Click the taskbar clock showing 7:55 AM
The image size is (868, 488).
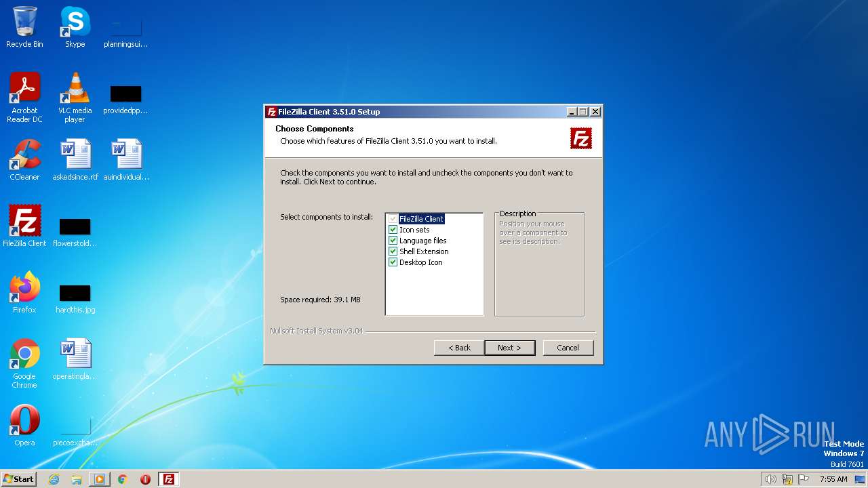click(x=833, y=479)
